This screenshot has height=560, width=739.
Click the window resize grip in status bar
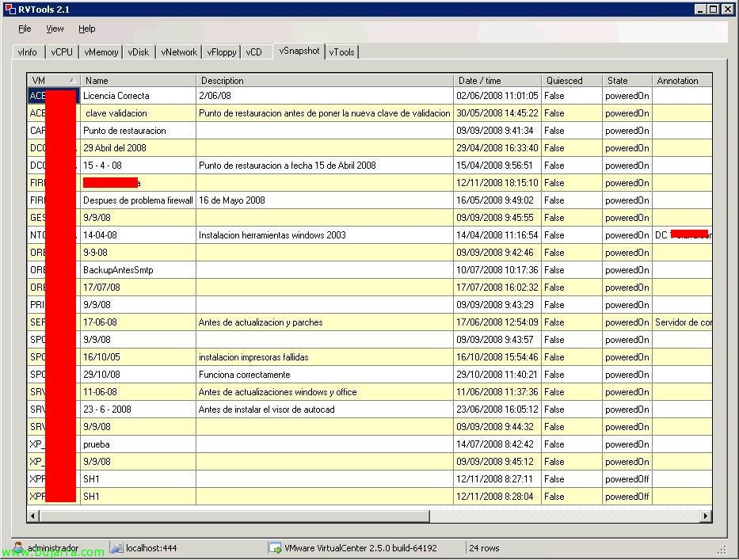point(722,550)
